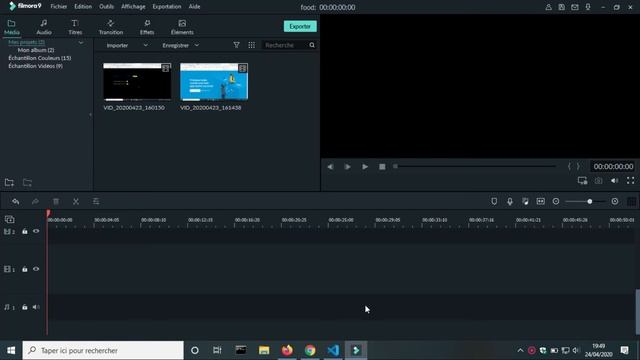Open the Éléments tab
The width and height of the screenshot is (640, 360).
coord(182,27)
